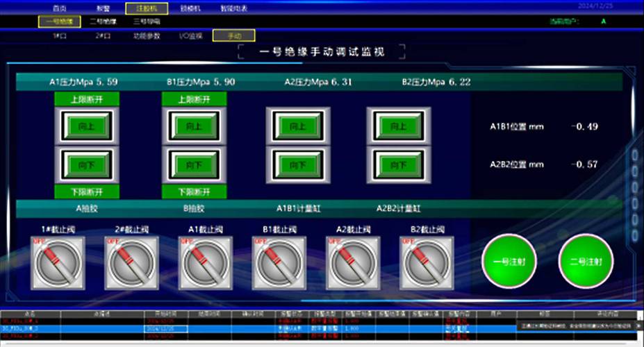644x347 pixels.
Task: Move B抽胶 down with 向下 button
Action: 195,165
